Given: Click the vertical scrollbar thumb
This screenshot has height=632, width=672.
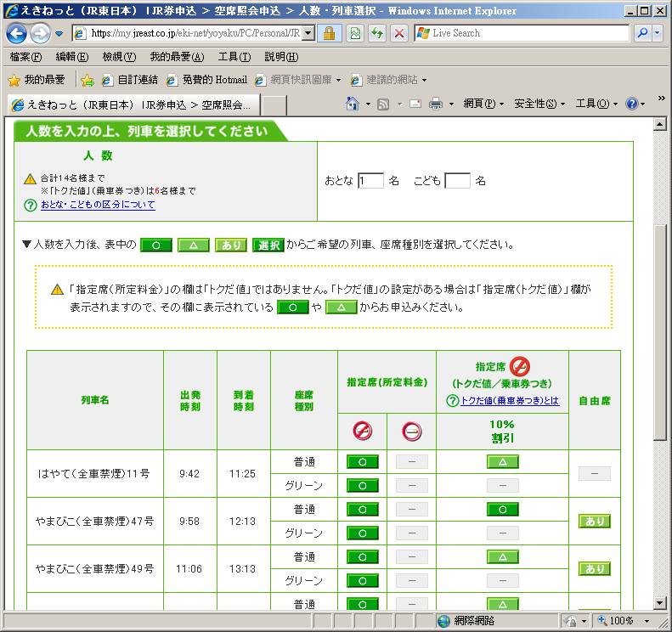Looking at the screenshot, I should (x=659, y=331).
